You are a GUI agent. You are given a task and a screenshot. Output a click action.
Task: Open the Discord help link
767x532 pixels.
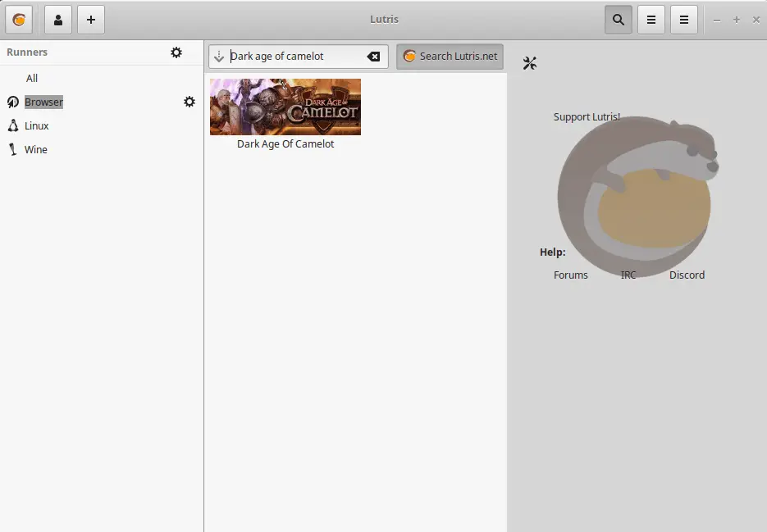coord(687,275)
